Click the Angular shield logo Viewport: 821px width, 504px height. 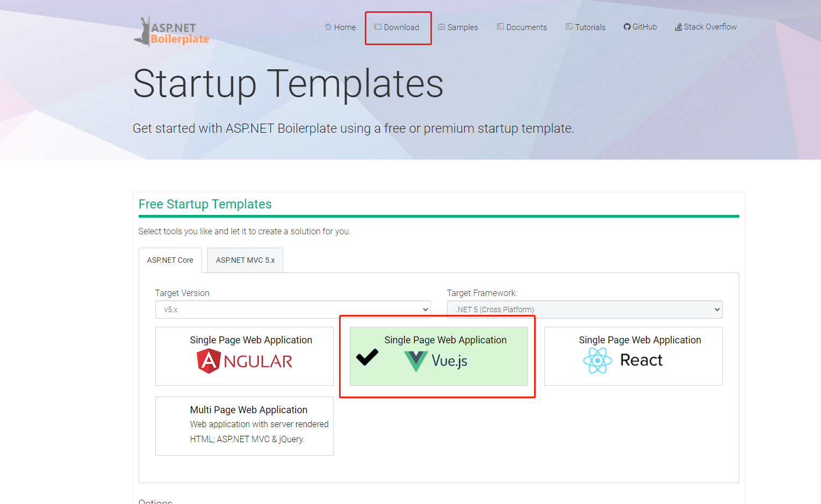[x=208, y=361]
